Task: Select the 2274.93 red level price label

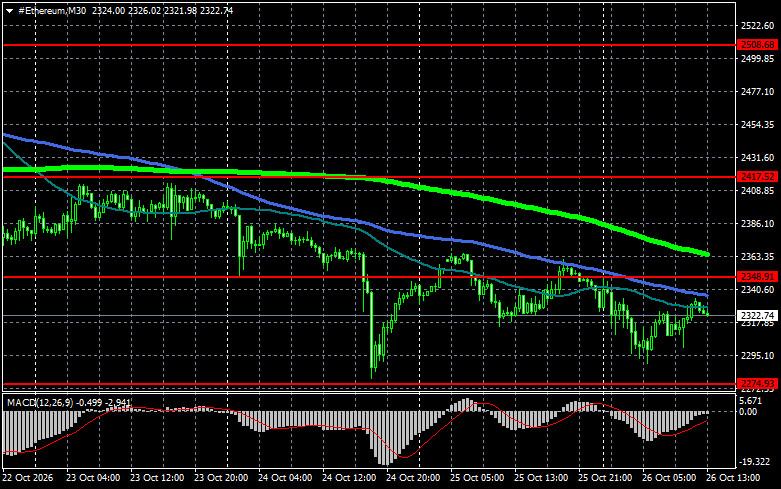Action: point(758,384)
